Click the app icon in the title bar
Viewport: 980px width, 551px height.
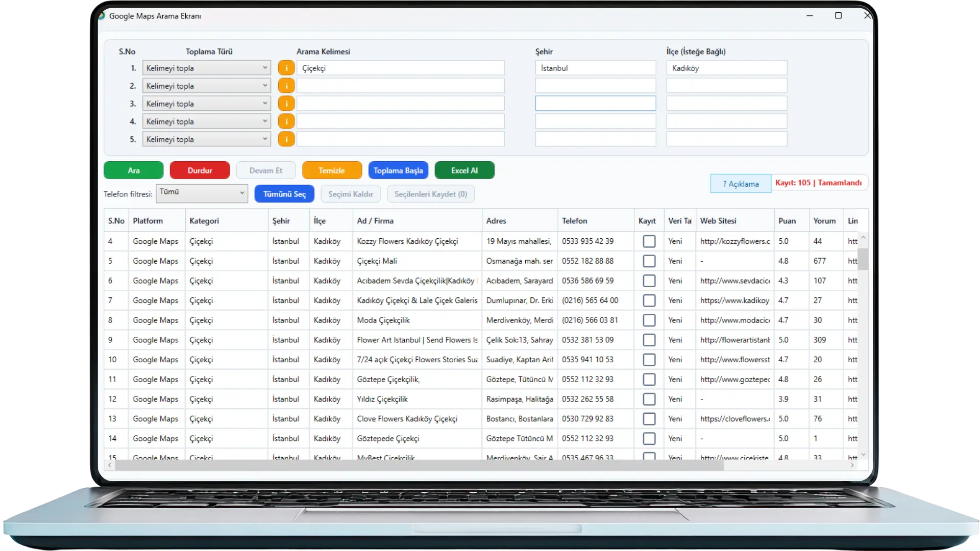[x=102, y=16]
